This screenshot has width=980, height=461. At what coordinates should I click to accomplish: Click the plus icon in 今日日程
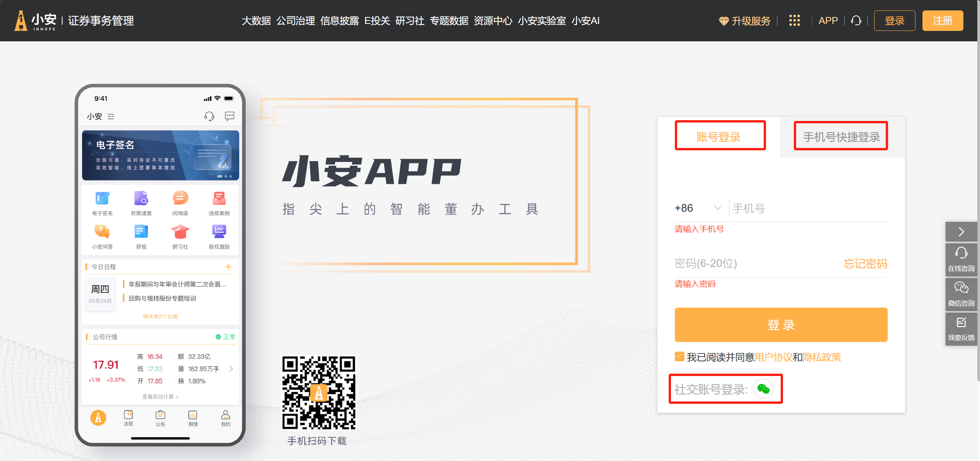(228, 267)
